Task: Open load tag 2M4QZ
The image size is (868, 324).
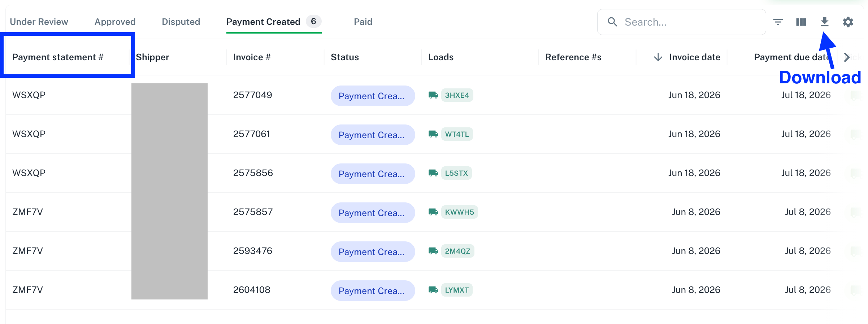Action: [457, 251]
